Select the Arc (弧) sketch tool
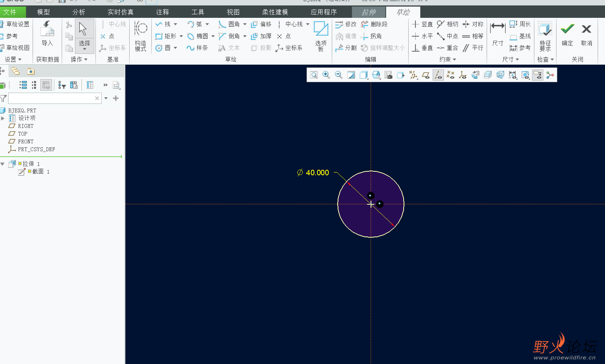Image resolution: width=605 pixels, height=364 pixels. (x=195, y=24)
